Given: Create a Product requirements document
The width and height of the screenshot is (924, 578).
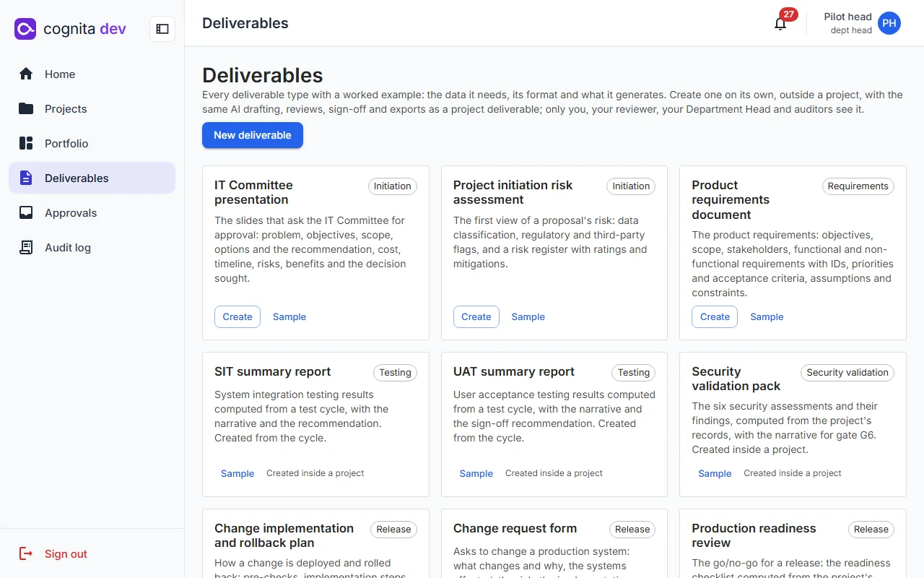Looking at the screenshot, I should tap(715, 316).
